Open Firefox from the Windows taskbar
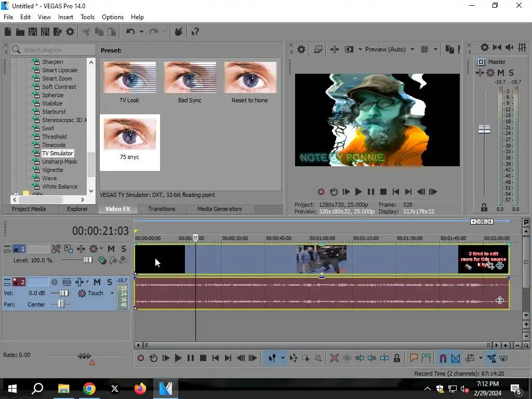 click(x=140, y=389)
